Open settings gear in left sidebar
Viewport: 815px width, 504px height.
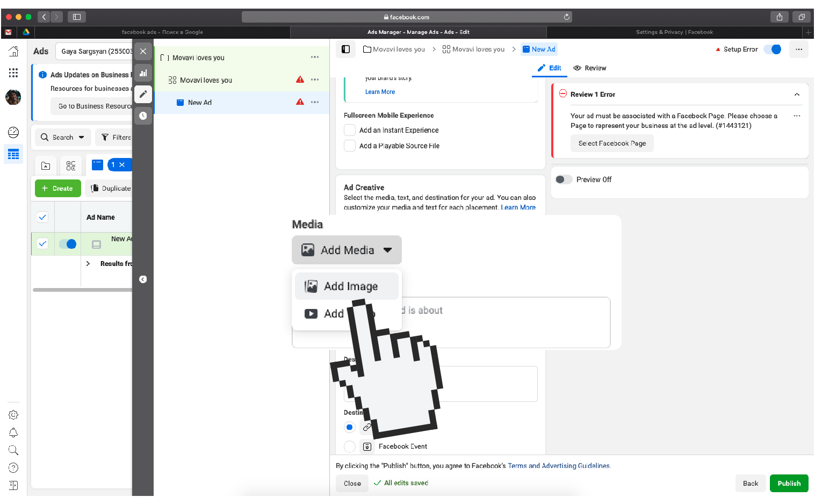pyautogui.click(x=13, y=415)
